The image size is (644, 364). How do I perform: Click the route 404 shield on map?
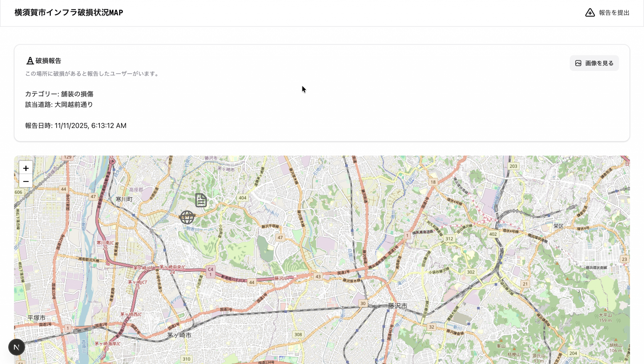coord(242,198)
